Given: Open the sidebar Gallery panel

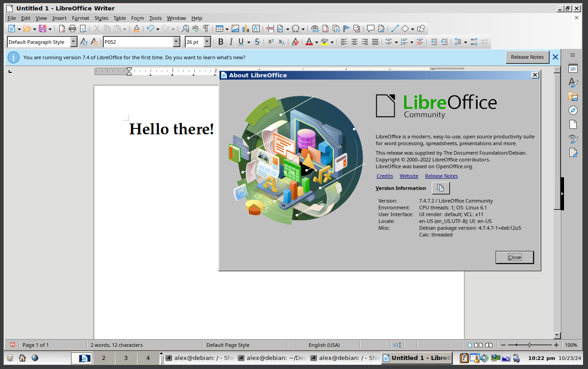Looking at the screenshot, I should click(x=573, y=97).
